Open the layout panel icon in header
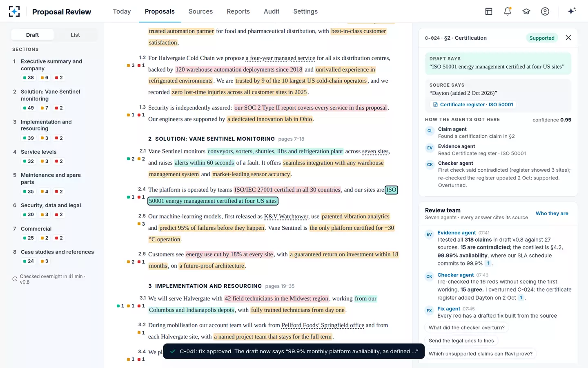This screenshot has height=368, width=588. (x=489, y=11)
